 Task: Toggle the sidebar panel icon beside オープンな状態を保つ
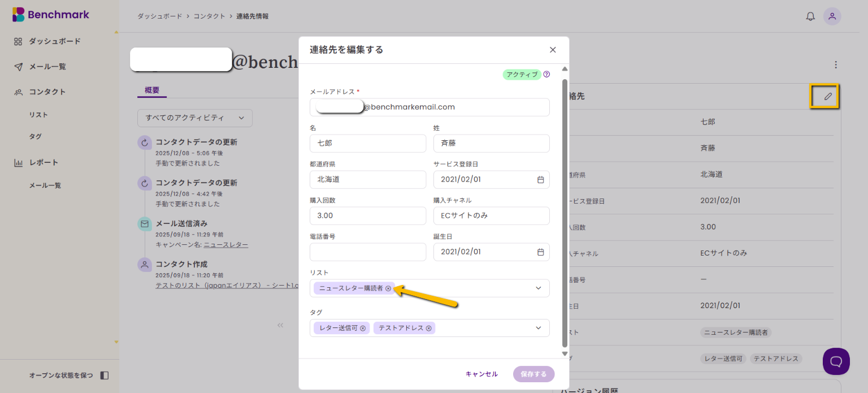(104, 375)
